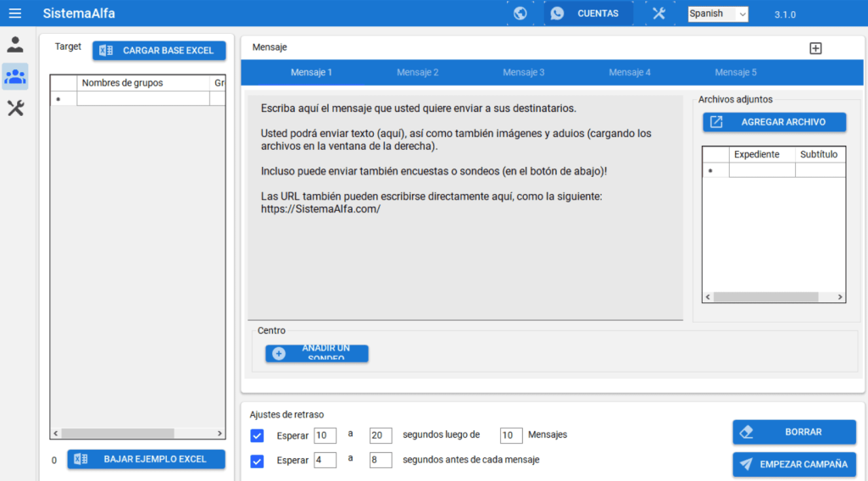868x481 pixels.
Task: Click the groups table horizontal scrollbar thumb
Action: pyautogui.click(x=118, y=434)
